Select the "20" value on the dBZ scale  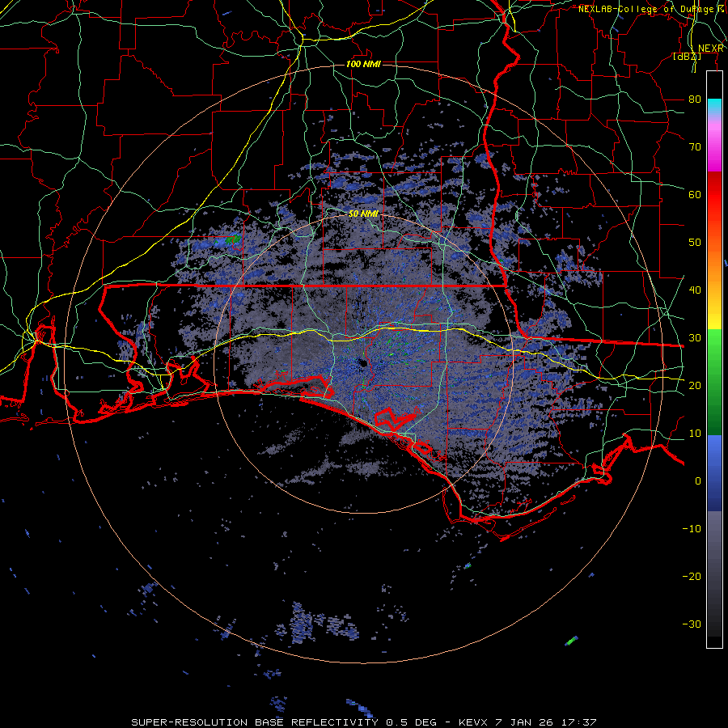pyautogui.click(x=695, y=385)
